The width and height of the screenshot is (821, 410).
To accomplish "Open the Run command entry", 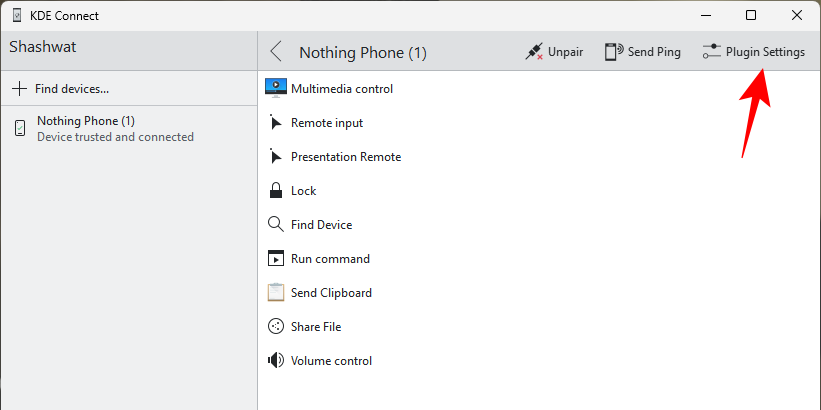I will (330, 259).
